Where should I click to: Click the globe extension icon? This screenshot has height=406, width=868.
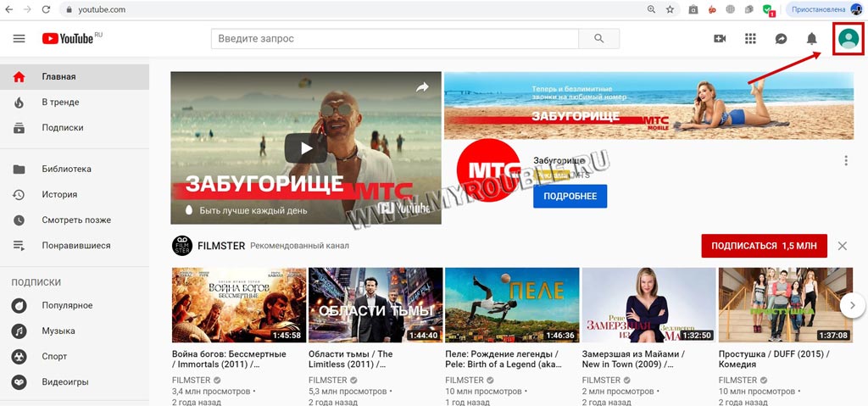click(x=731, y=9)
